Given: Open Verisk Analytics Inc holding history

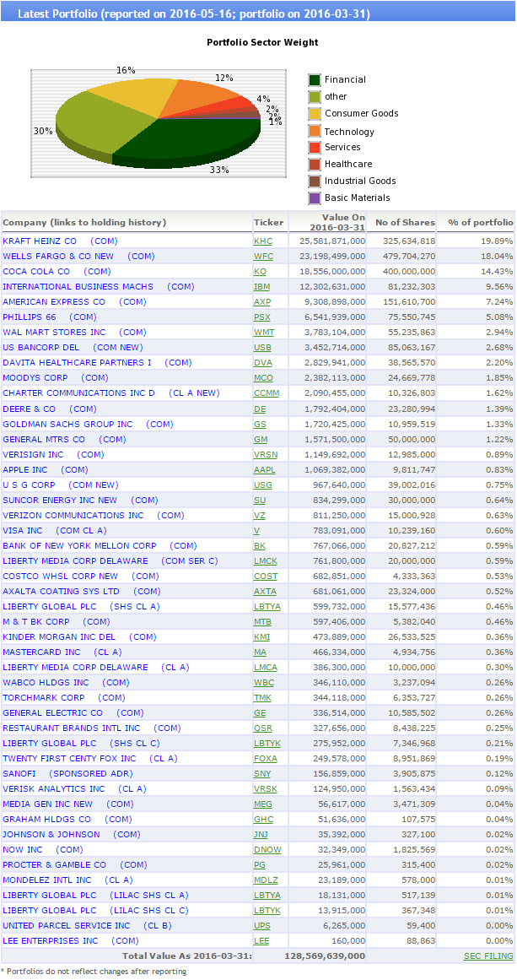Looking at the screenshot, I should pyautogui.click(x=74, y=791).
